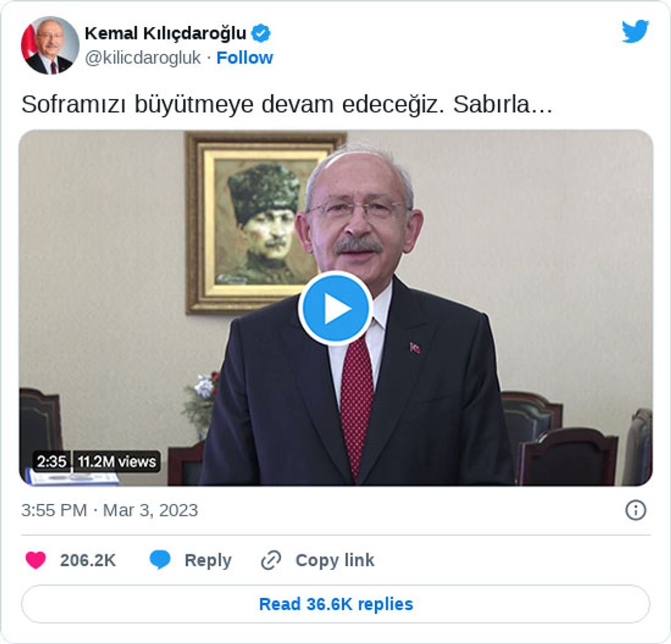The height and width of the screenshot is (644, 671).
Task: Follow the @kilicdarogluk account
Action: coord(244,58)
